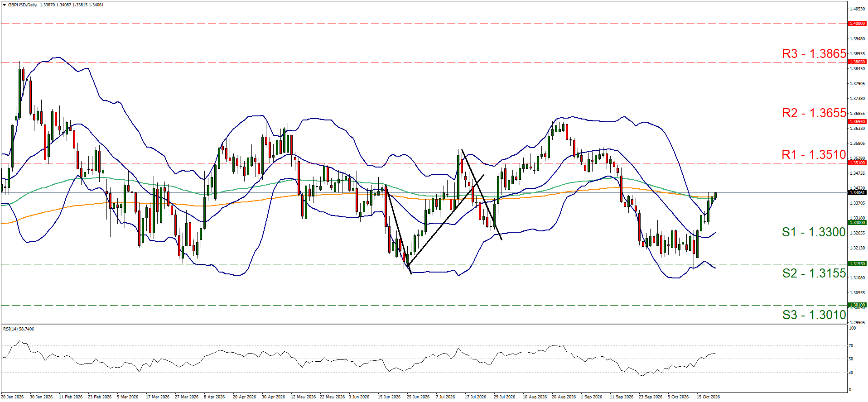Click the 23 Sep 2026 date label
The height and width of the screenshot is (402, 868).
tap(651, 397)
